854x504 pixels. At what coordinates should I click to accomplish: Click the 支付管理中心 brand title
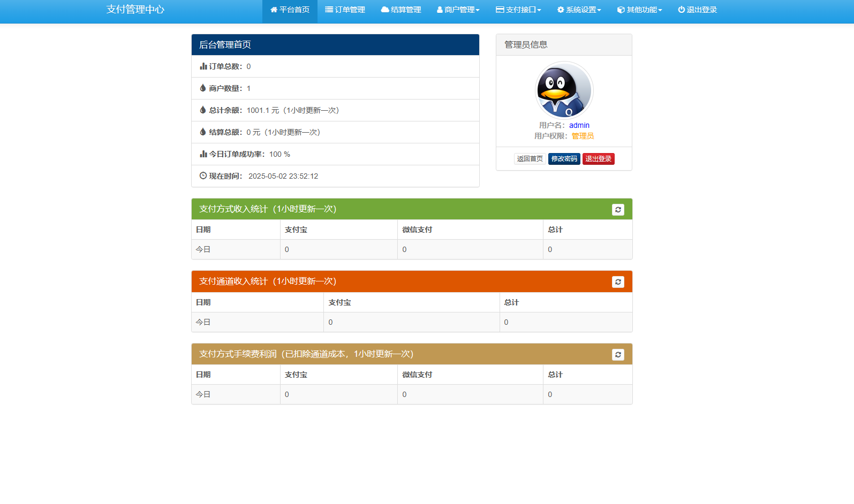click(135, 10)
